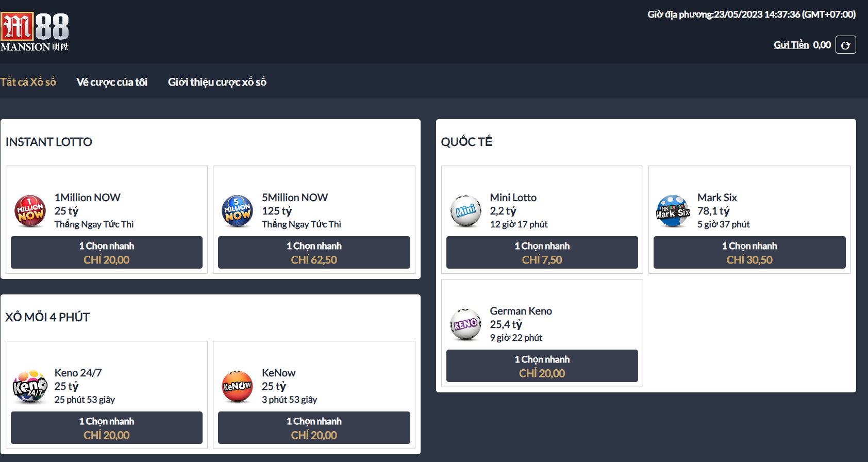Quick pick Mini Lotto for 7,50
868x462 pixels.
(x=542, y=253)
